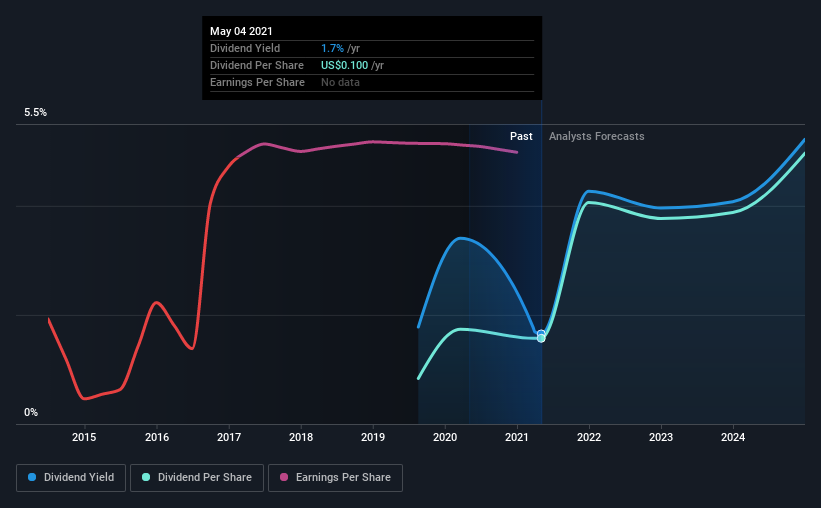Click the blue Dividend Yield legend dot
Screen dimensions: 821x508
(32, 477)
